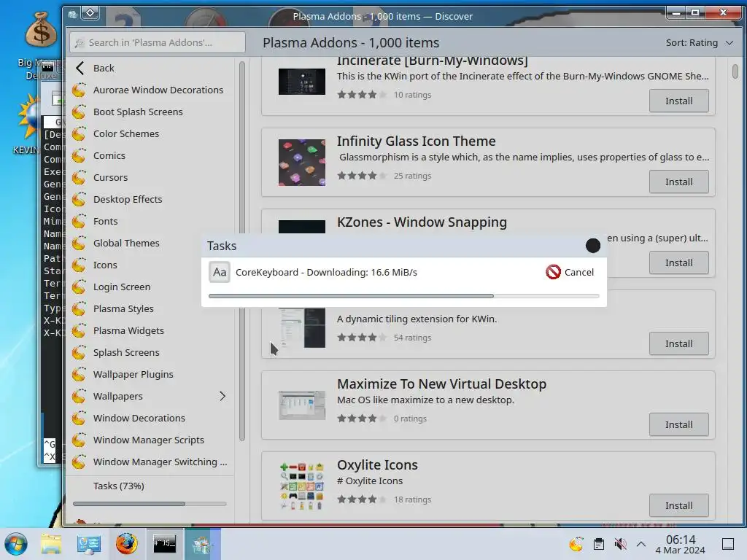Click the sidebar vertical scrollbar
747x560 pixels.
[x=242, y=251]
